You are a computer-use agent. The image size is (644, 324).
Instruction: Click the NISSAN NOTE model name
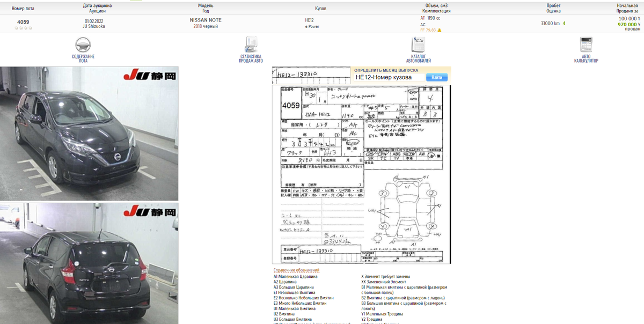[x=206, y=20]
